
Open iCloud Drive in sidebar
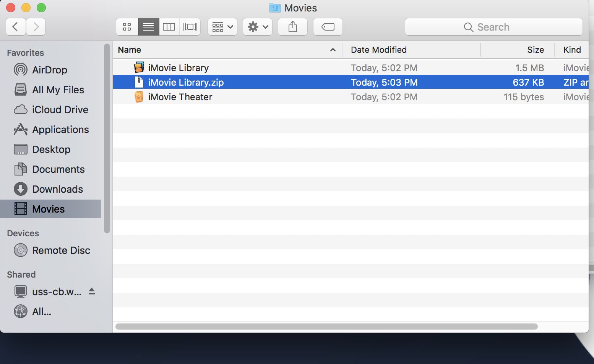coord(50,109)
